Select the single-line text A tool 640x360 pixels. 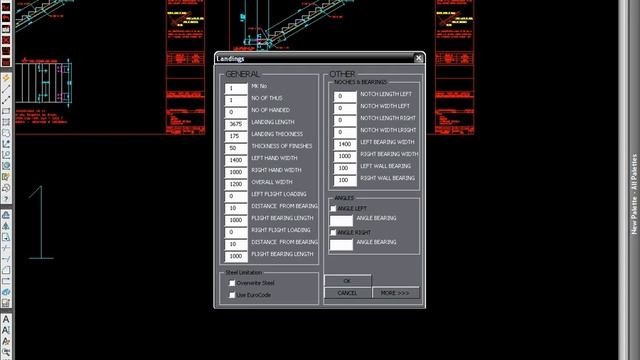tap(6, 319)
